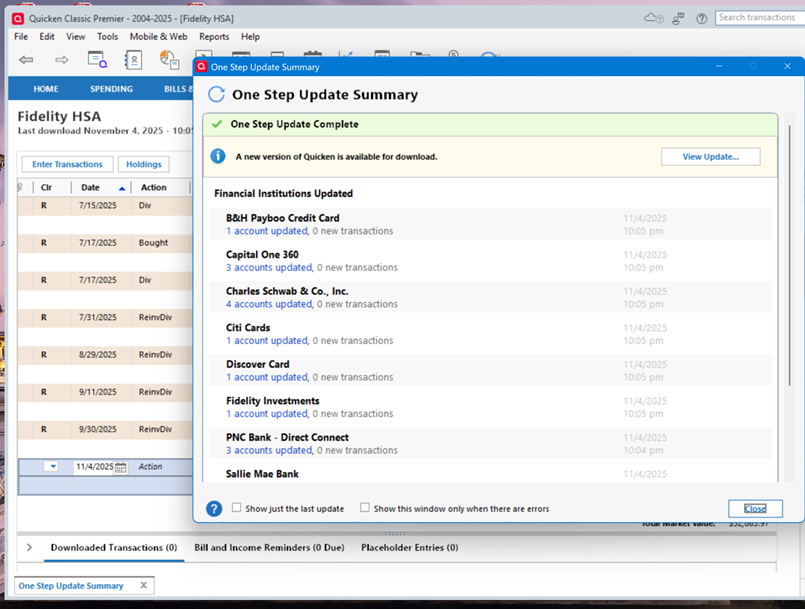Enable 'Show this window only when there are errors'
The height and width of the screenshot is (609, 805).
[x=365, y=508]
